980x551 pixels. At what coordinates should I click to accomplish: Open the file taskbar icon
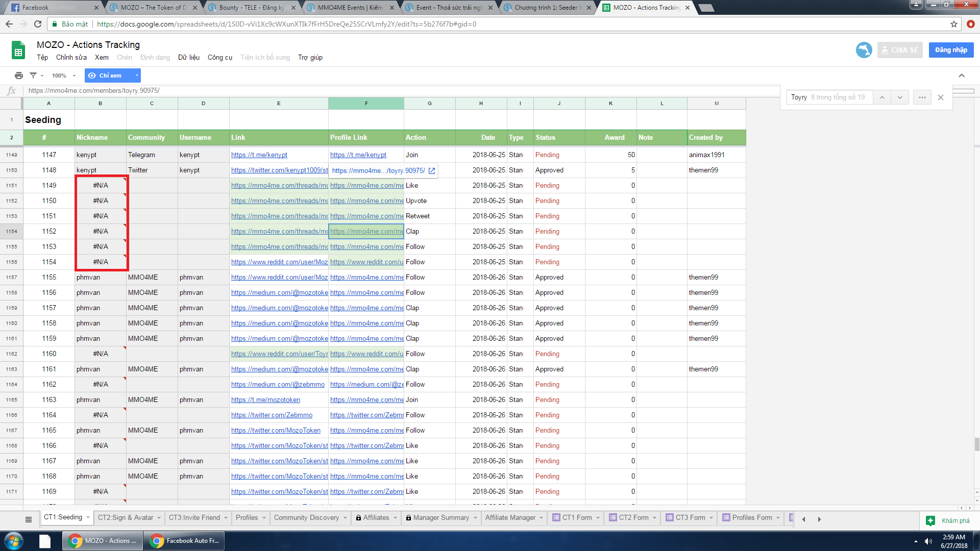coord(45,541)
